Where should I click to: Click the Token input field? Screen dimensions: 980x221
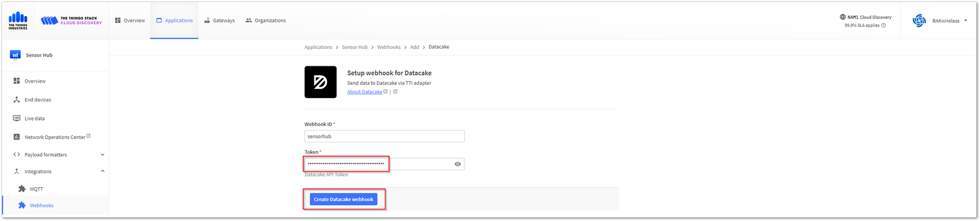click(x=379, y=164)
